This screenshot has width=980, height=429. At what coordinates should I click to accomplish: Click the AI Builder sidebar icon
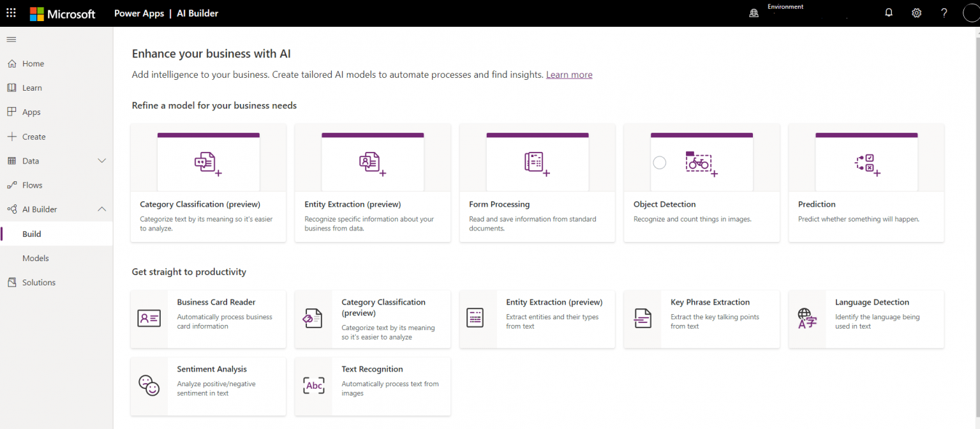(11, 209)
